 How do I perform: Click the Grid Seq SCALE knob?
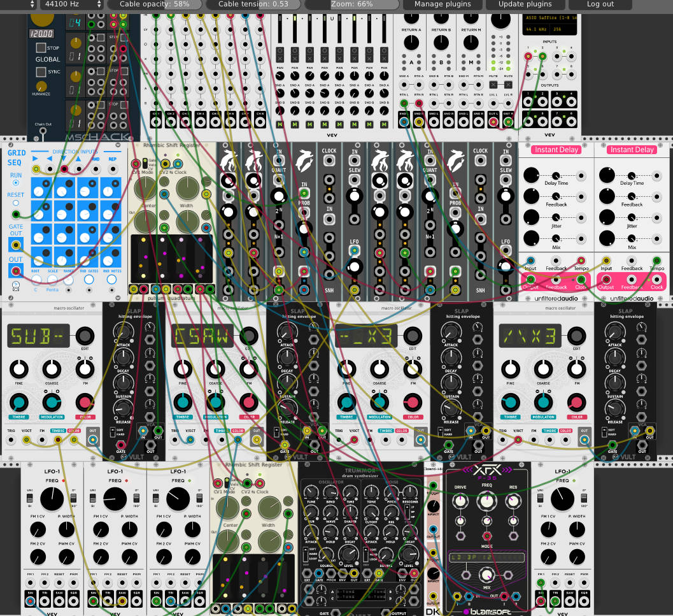point(52,280)
